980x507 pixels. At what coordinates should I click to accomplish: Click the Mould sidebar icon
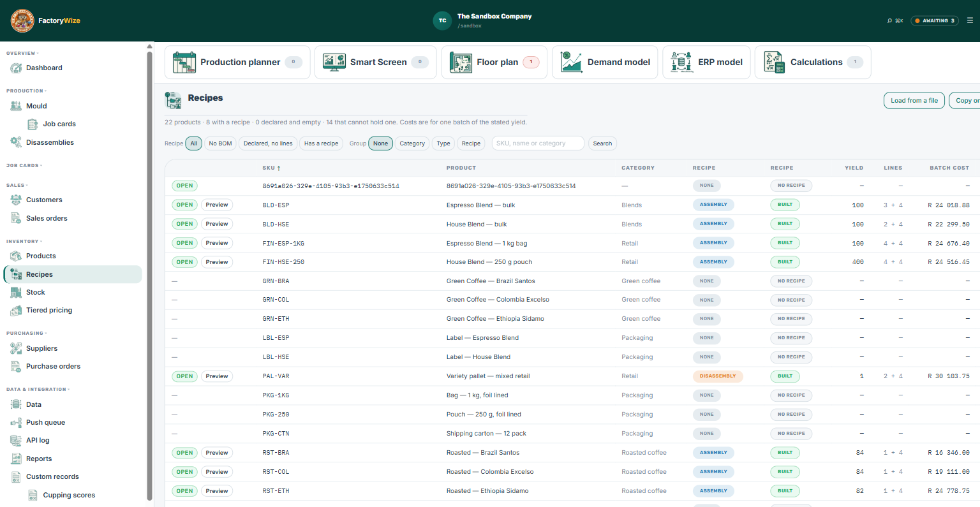click(x=16, y=107)
